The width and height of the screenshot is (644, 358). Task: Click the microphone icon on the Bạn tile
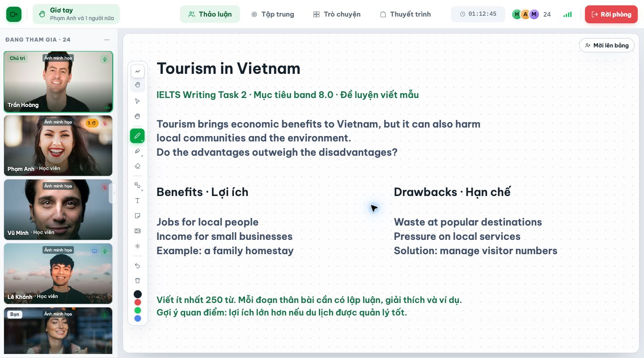point(105,315)
